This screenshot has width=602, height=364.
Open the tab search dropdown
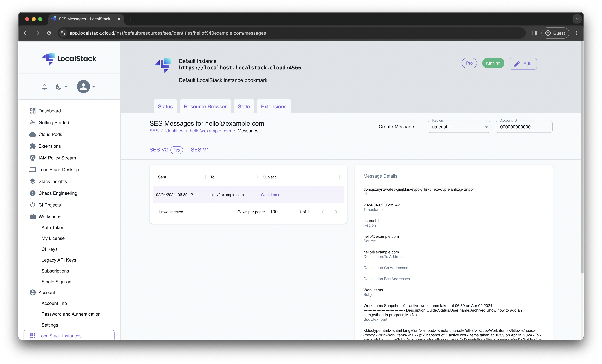coord(577,19)
